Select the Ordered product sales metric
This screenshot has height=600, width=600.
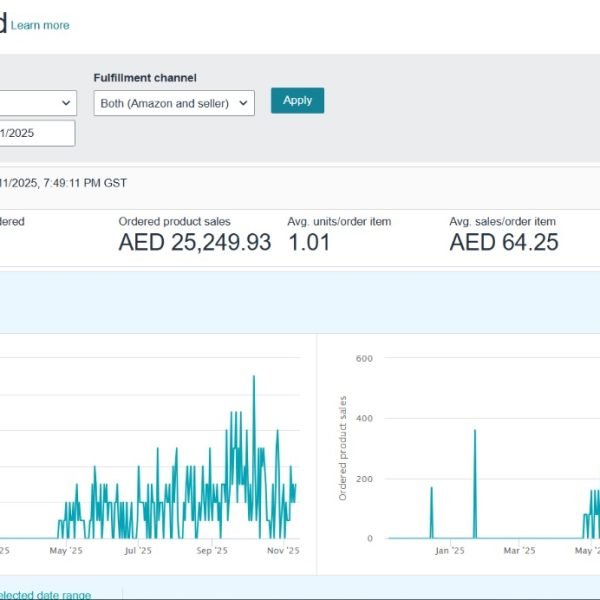coord(174,222)
